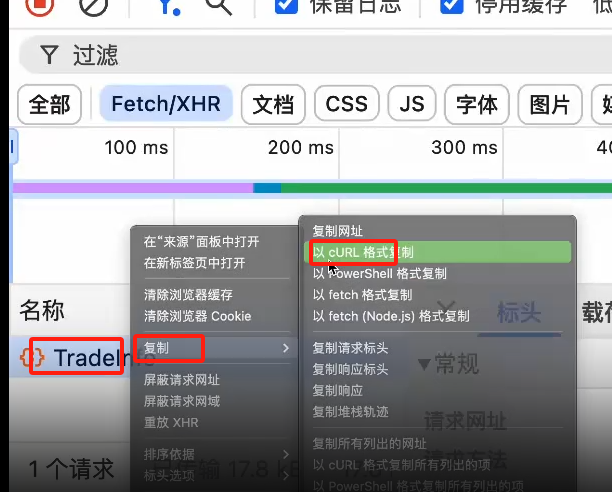Select the 字体 filter chip
The height and width of the screenshot is (492, 612).
pyautogui.click(x=477, y=105)
